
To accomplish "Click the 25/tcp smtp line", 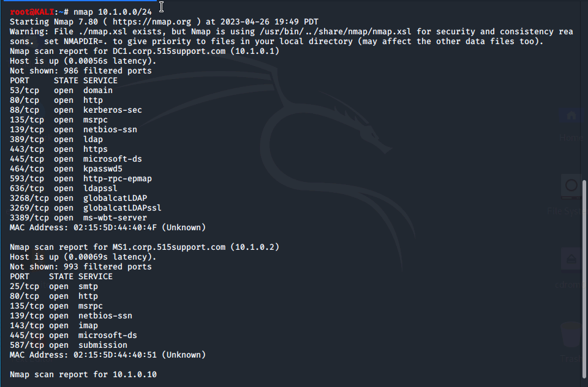I will click(54, 287).
